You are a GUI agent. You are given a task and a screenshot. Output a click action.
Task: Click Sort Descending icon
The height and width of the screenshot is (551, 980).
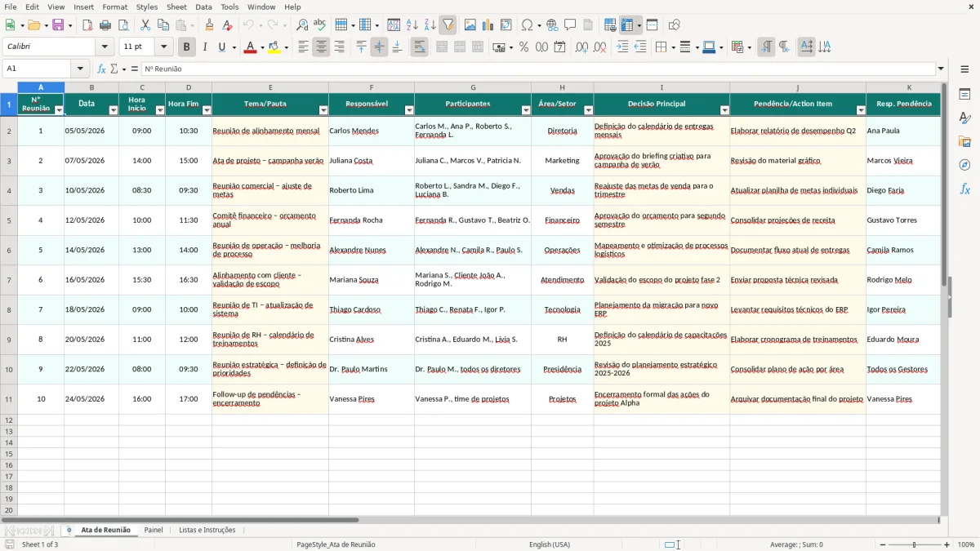tap(430, 25)
